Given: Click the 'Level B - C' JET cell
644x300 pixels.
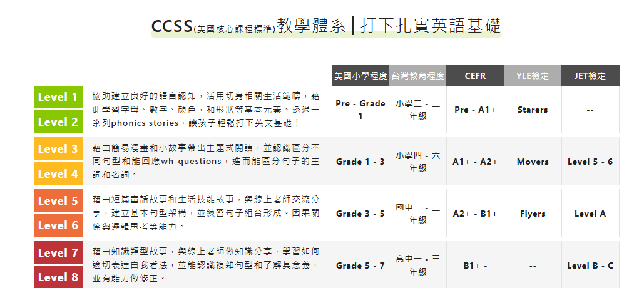Looking at the screenshot, I should pyautogui.click(x=590, y=266).
